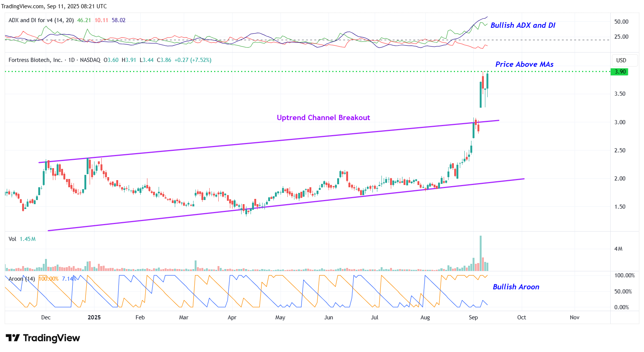Image resolution: width=644 pixels, height=352 pixels.
Task: Click the Jun label on time axis
Action: pos(329,317)
